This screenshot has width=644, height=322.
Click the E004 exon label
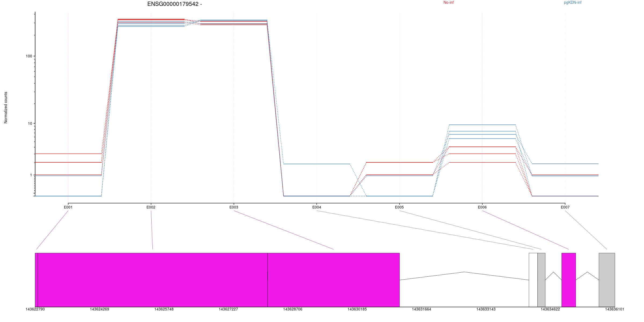[x=317, y=207]
